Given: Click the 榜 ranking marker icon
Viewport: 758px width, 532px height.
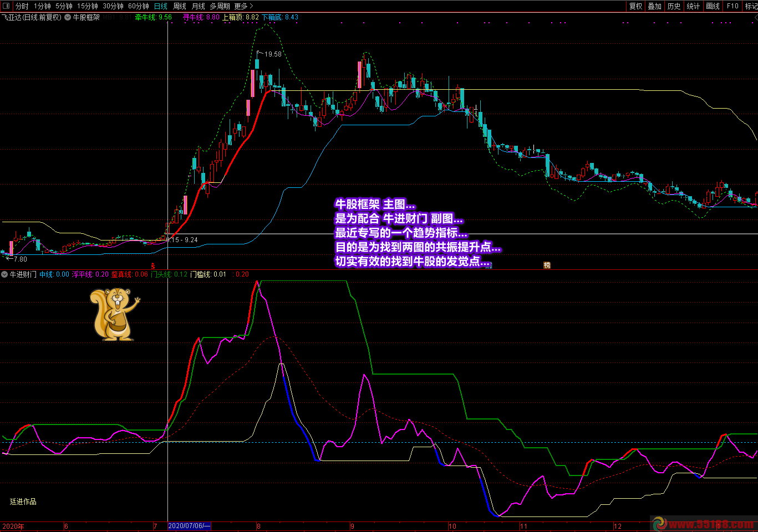Looking at the screenshot, I should 547,265.
